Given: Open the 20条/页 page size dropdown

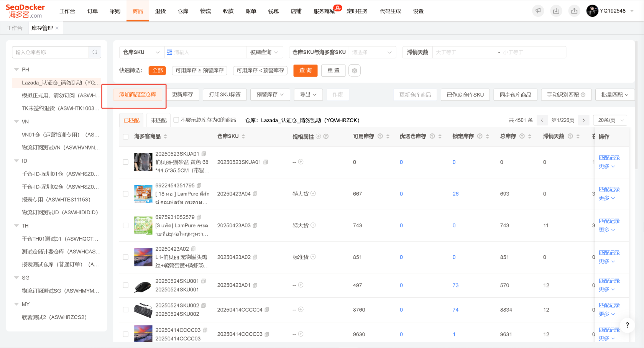Looking at the screenshot, I should [x=610, y=120].
